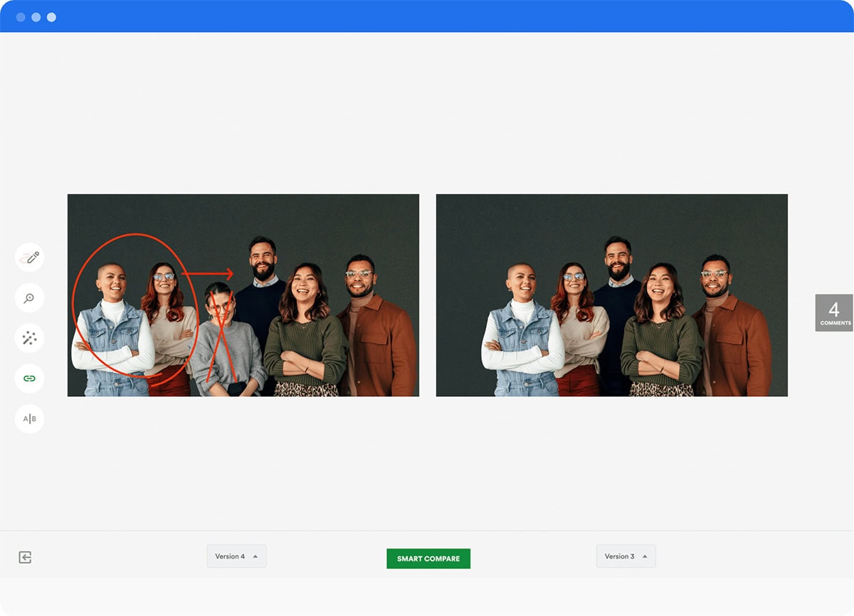
Task: Select the annotation pencil tool
Action: [x=28, y=257]
